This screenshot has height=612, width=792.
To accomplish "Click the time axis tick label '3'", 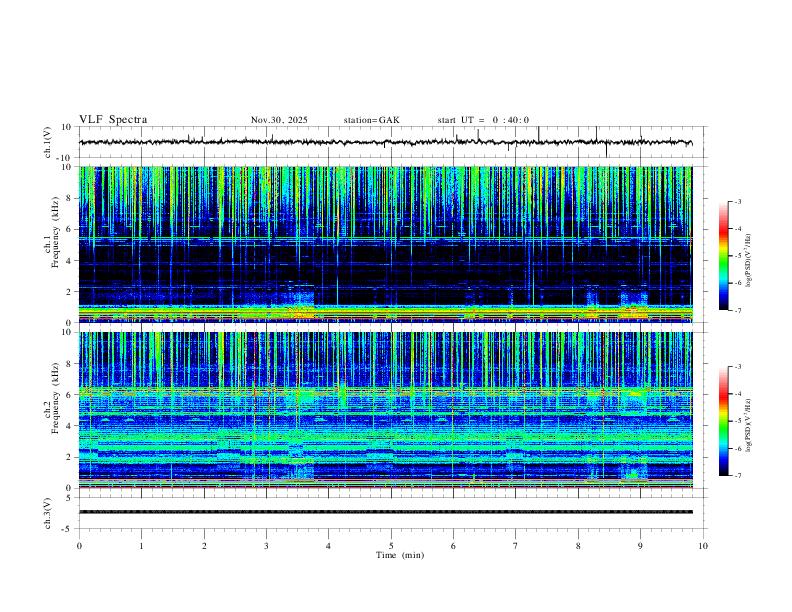I will click(x=266, y=546).
